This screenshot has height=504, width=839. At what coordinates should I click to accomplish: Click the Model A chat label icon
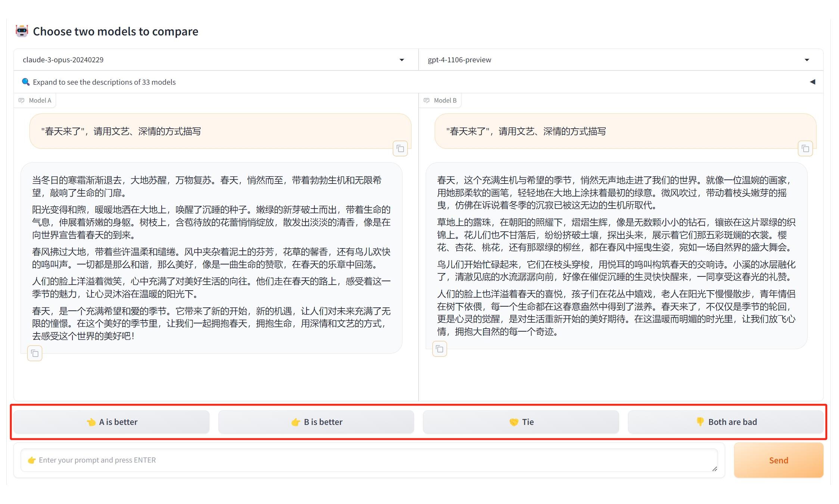[x=22, y=100]
